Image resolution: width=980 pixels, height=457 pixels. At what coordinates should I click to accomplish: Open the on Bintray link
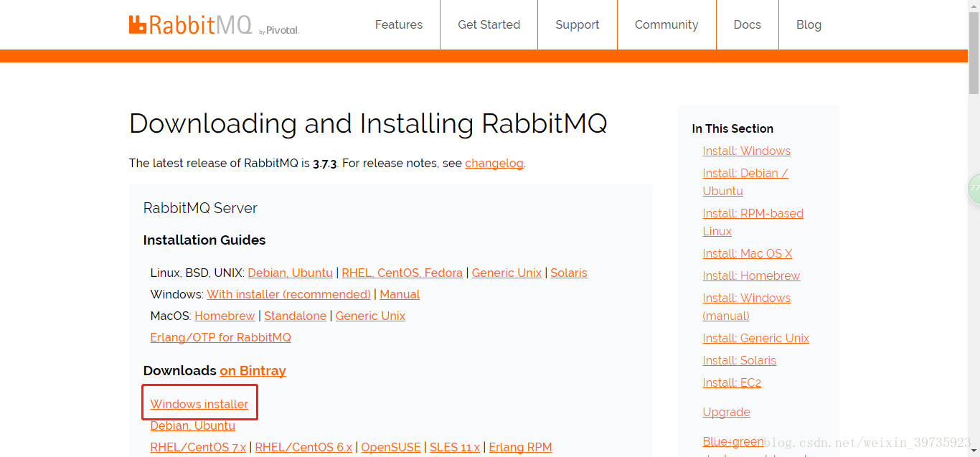pyautogui.click(x=253, y=370)
